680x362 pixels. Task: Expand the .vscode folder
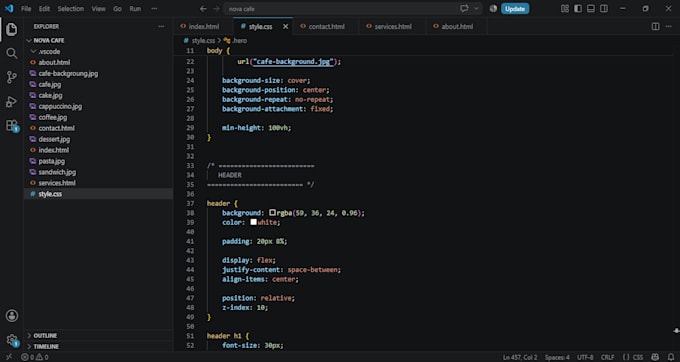(x=49, y=52)
